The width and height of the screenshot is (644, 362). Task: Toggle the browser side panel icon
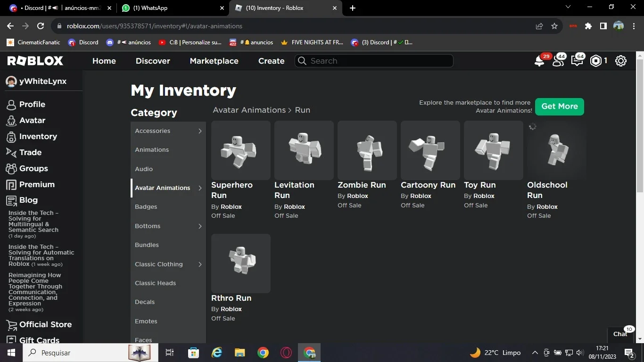point(603,26)
